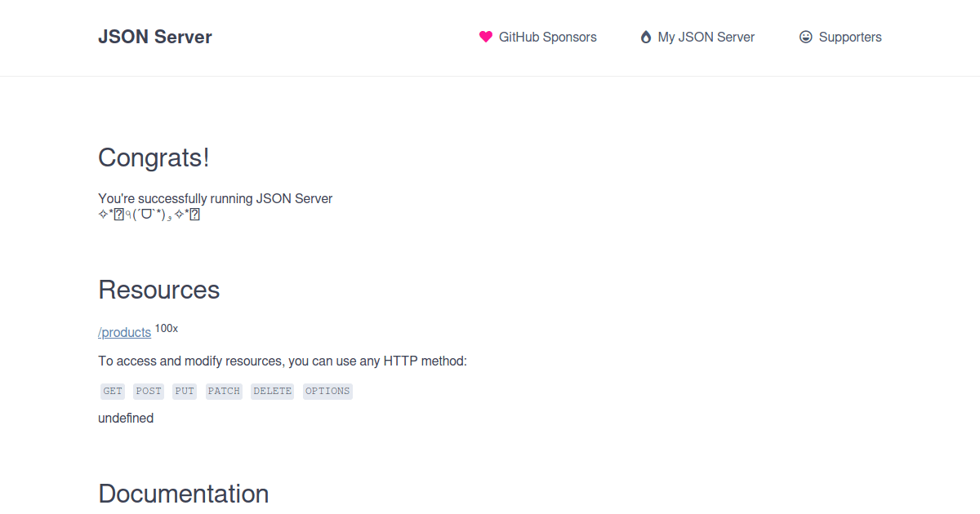
Task: Click the pink heart icon in the header
Action: [486, 37]
